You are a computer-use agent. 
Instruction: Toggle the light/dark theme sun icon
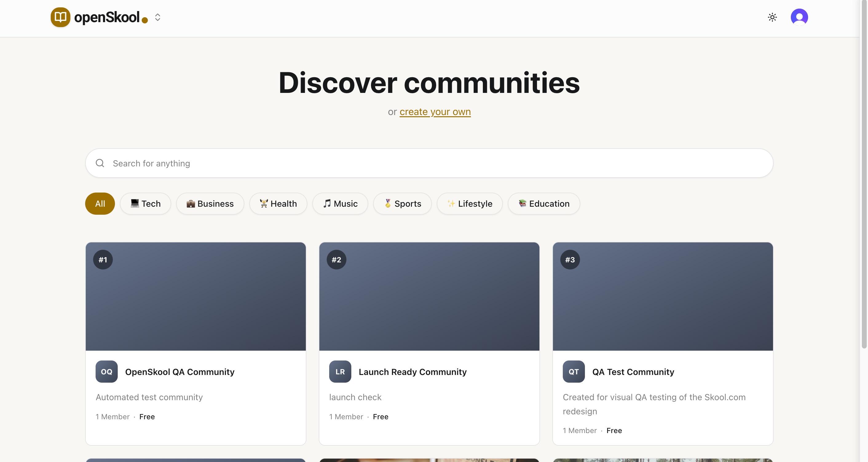click(x=772, y=17)
